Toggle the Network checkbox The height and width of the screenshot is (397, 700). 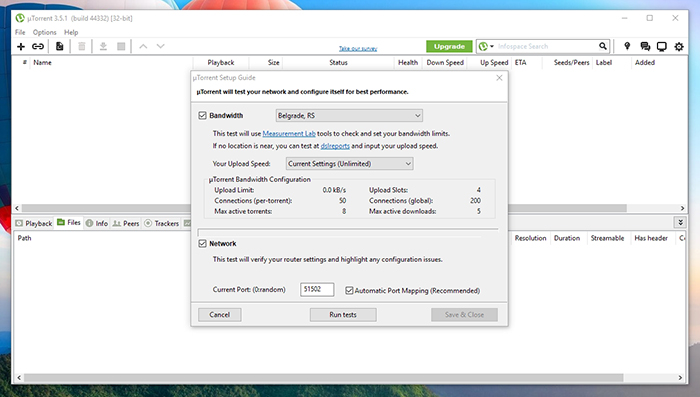click(202, 243)
